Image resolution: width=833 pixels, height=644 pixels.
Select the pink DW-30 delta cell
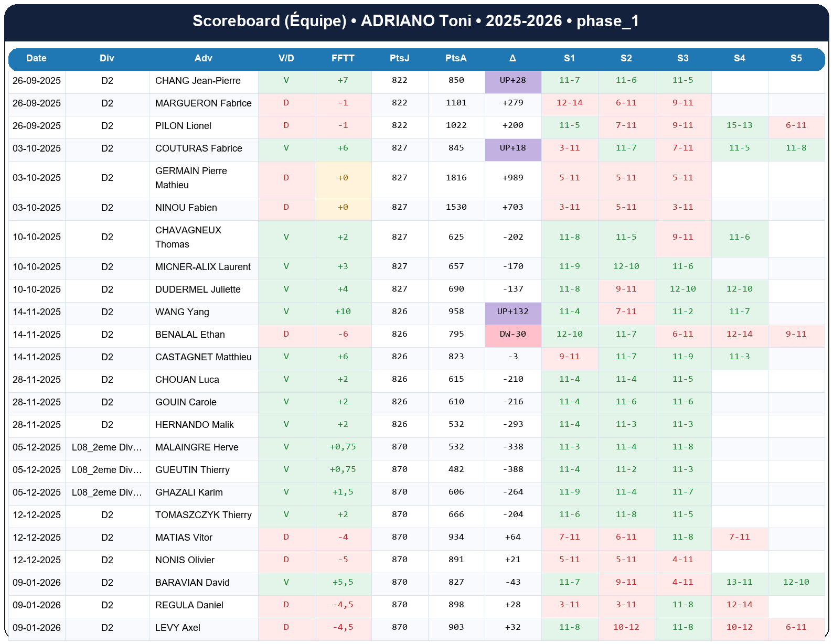pos(512,334)
